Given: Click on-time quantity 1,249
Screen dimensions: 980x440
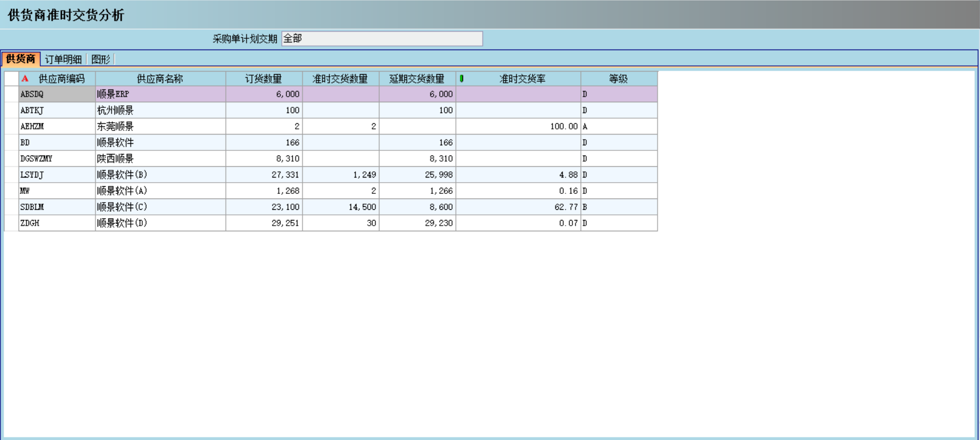Looking at the screenshot, I should 340,175.
